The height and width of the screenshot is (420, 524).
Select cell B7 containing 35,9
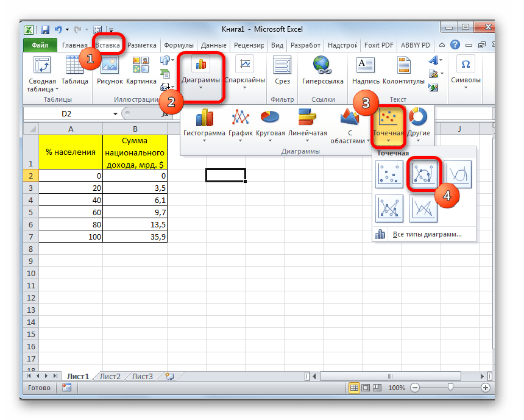(x=135, y=236)
